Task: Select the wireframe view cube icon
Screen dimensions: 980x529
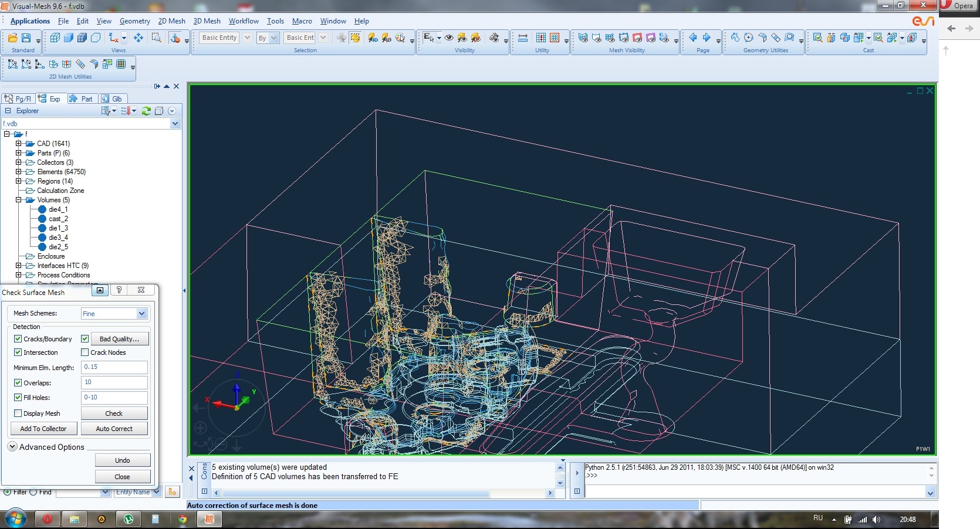Action: [55, 38]
